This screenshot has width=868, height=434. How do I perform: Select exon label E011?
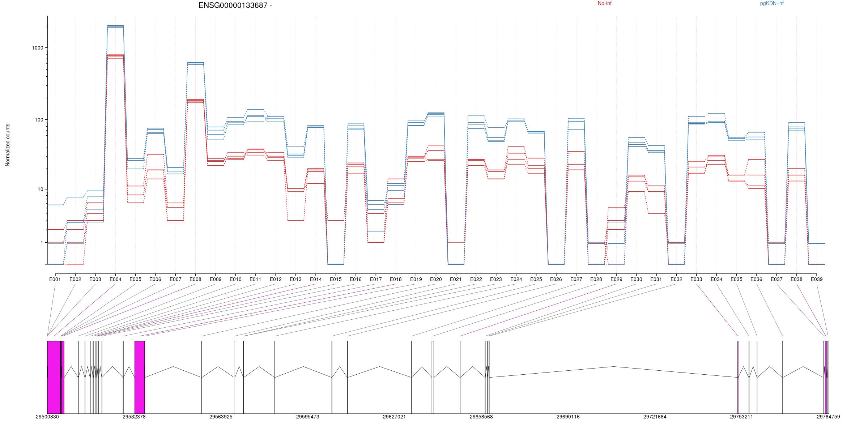[255, 279]
